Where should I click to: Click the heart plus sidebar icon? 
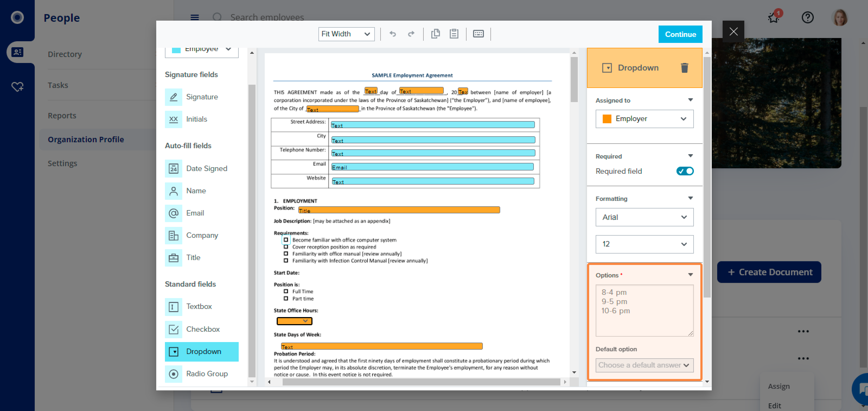coord(17,87)
